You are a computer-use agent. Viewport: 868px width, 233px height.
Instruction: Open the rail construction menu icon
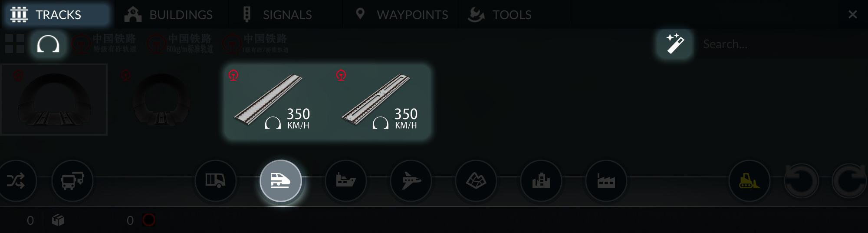(281, 181)
